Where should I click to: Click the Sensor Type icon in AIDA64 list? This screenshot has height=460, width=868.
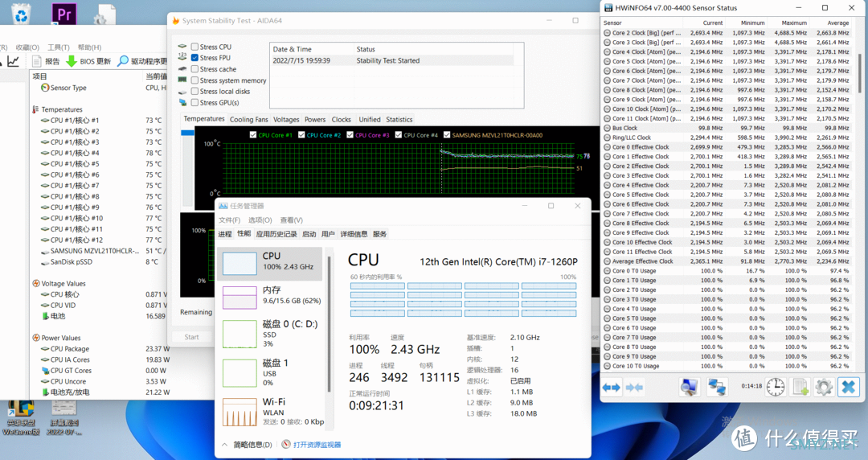[45, 88]
